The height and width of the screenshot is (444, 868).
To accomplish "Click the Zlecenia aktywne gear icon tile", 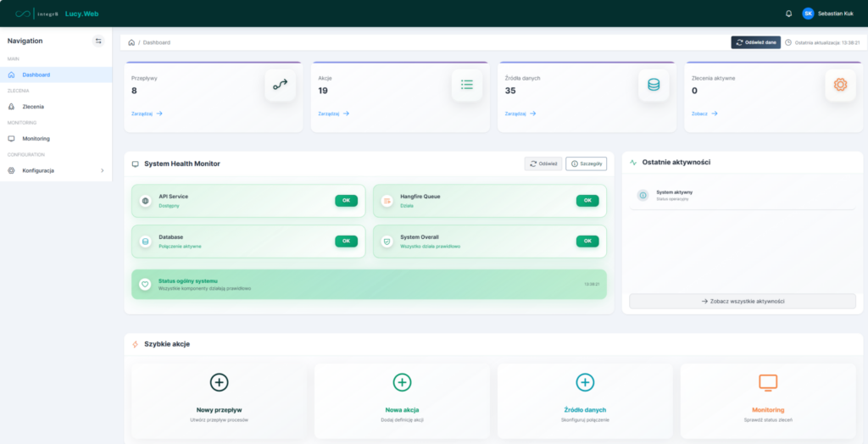I will [840, 85].
